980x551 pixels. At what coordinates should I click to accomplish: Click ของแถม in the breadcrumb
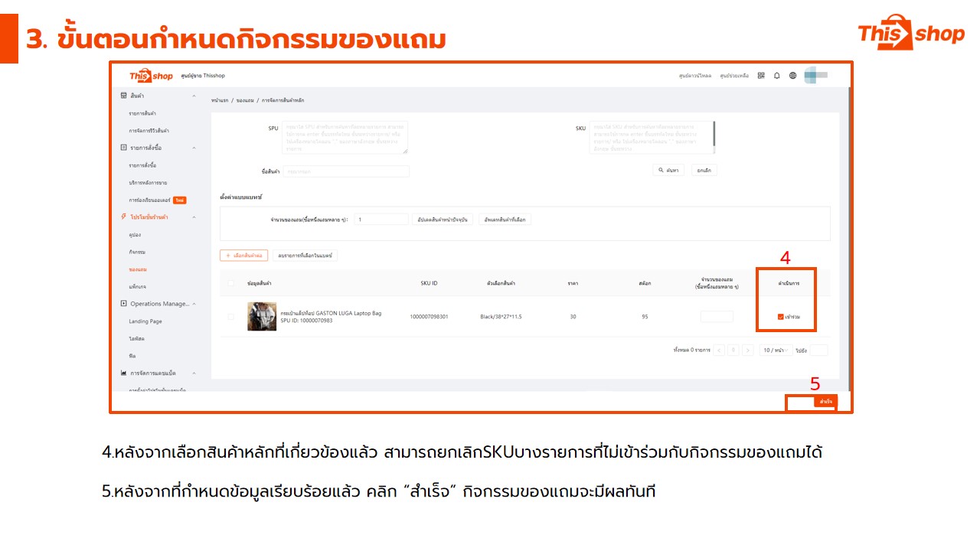245,100
